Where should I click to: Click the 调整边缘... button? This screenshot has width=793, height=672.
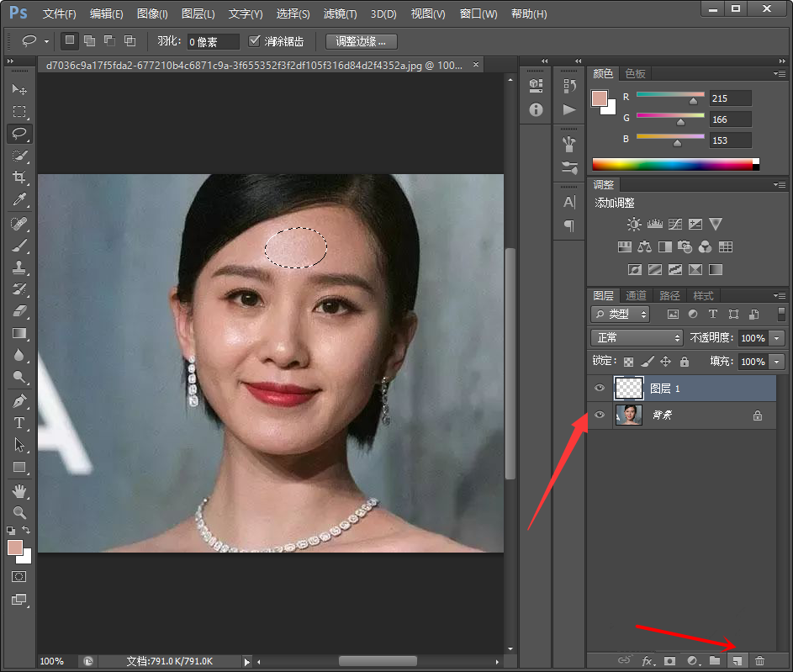(x=361, y=40)
